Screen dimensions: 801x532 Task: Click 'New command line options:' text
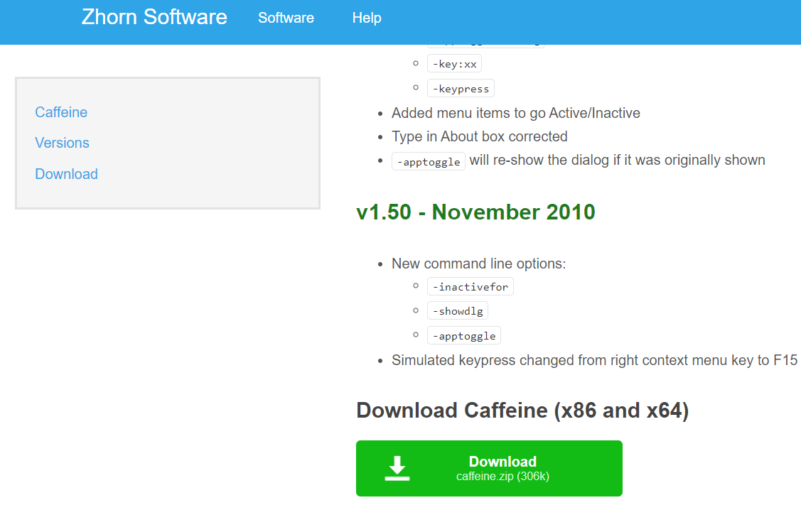[478, 264]
